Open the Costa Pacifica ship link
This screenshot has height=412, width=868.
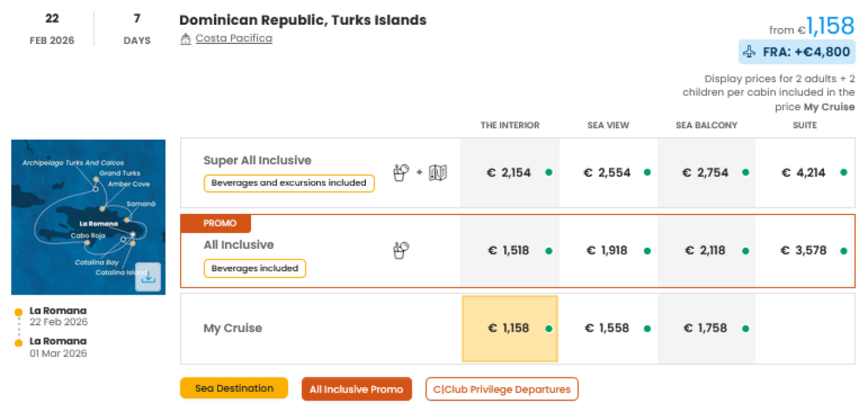[233, 38]
